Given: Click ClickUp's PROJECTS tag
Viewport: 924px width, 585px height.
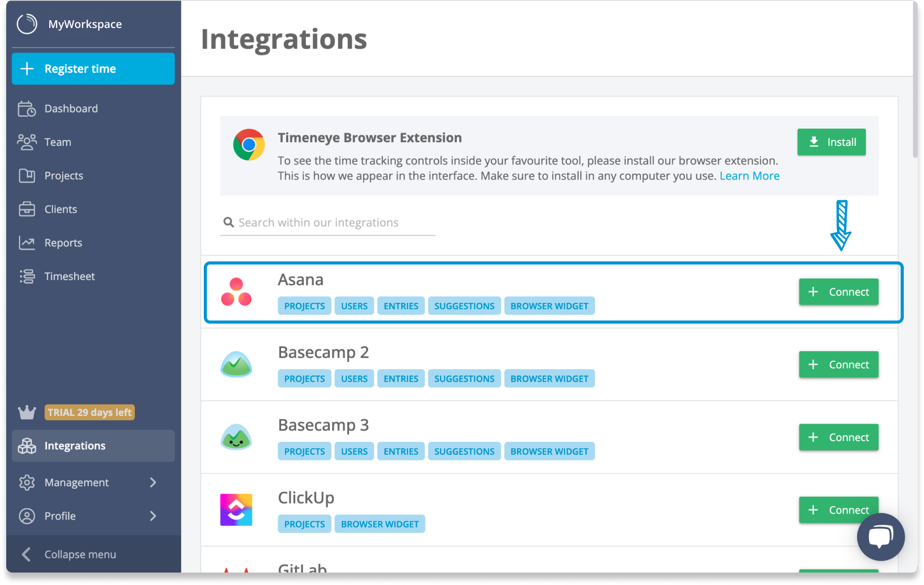Looking at the screenshot, I should pos(304,524).
